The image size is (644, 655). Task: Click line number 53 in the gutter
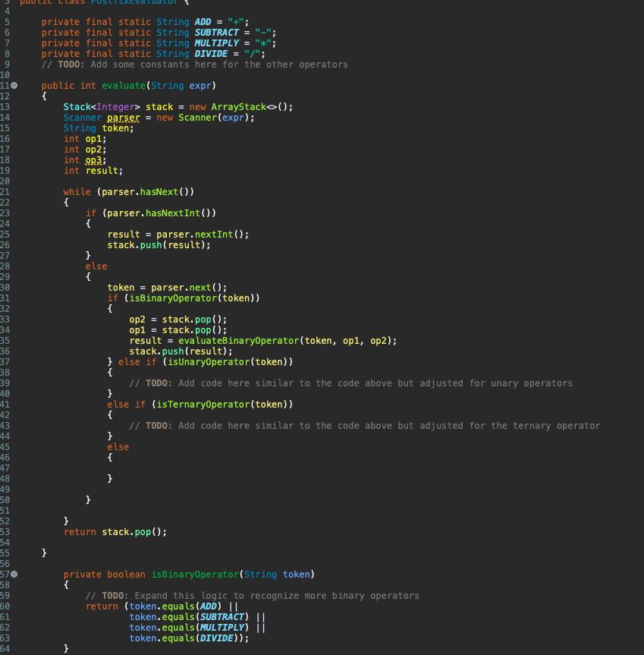point(6,531)
